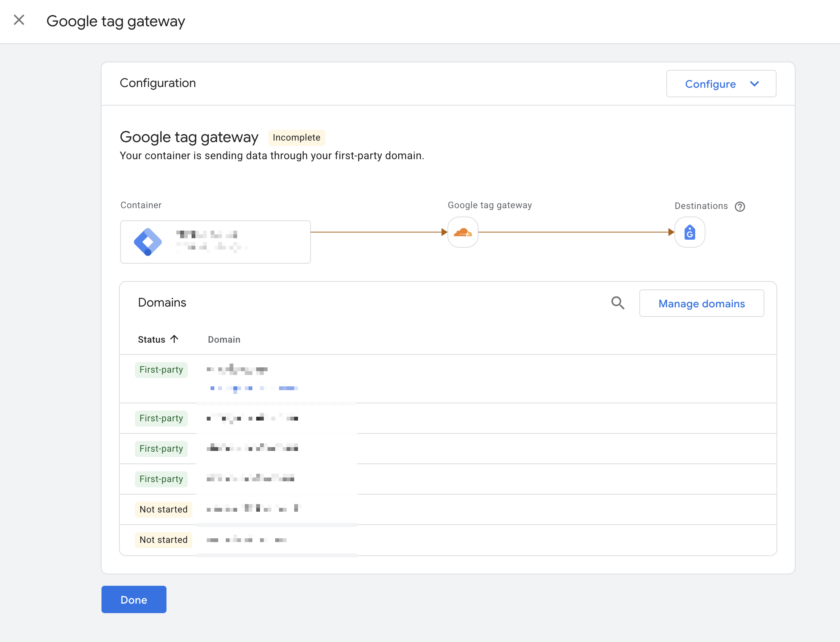This screenshot has height=642, width=840.
Task: Click the Configuration section heading
Action: point(157,83)
